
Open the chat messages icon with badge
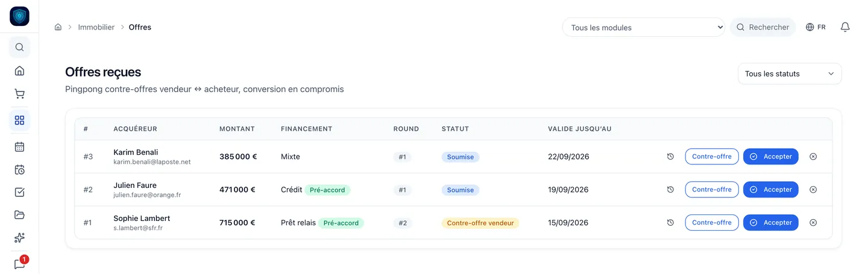(19, 264)
